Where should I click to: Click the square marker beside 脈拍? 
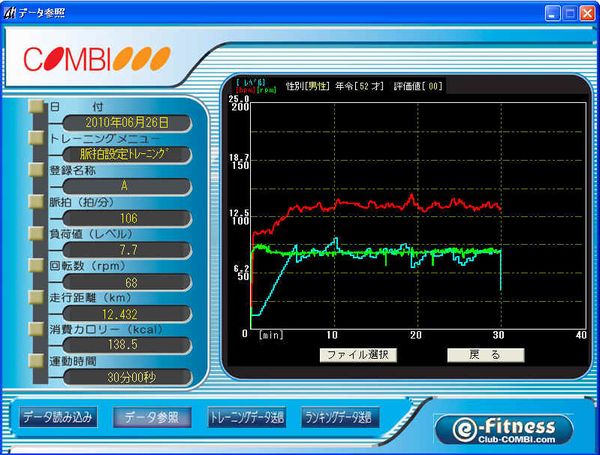37,202
